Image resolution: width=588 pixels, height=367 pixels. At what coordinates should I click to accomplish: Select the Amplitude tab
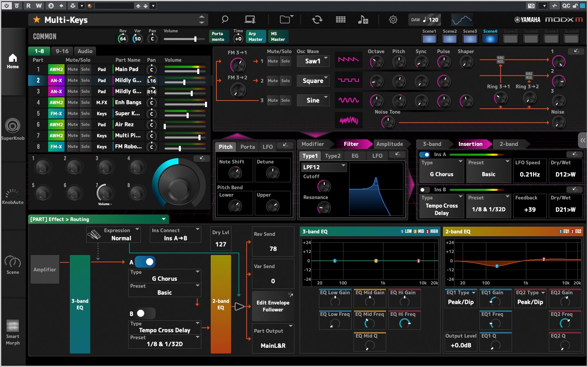coord(389,144)
